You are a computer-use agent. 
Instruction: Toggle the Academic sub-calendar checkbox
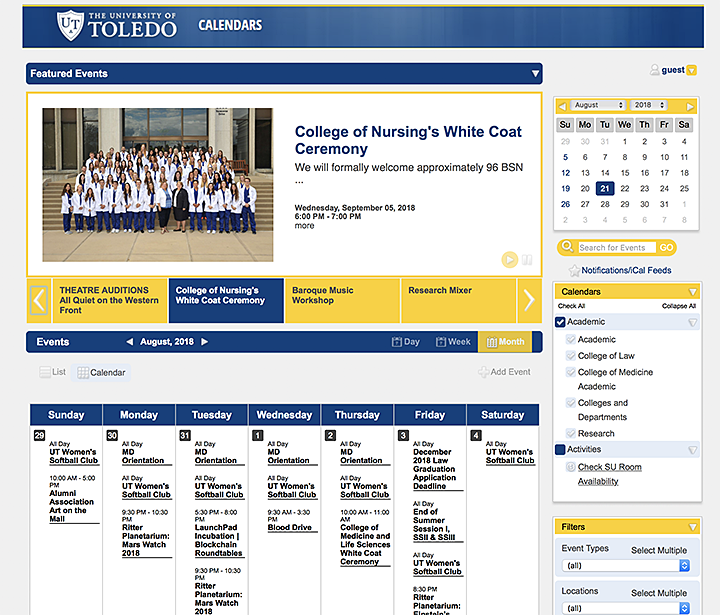[x=570, y=339]
